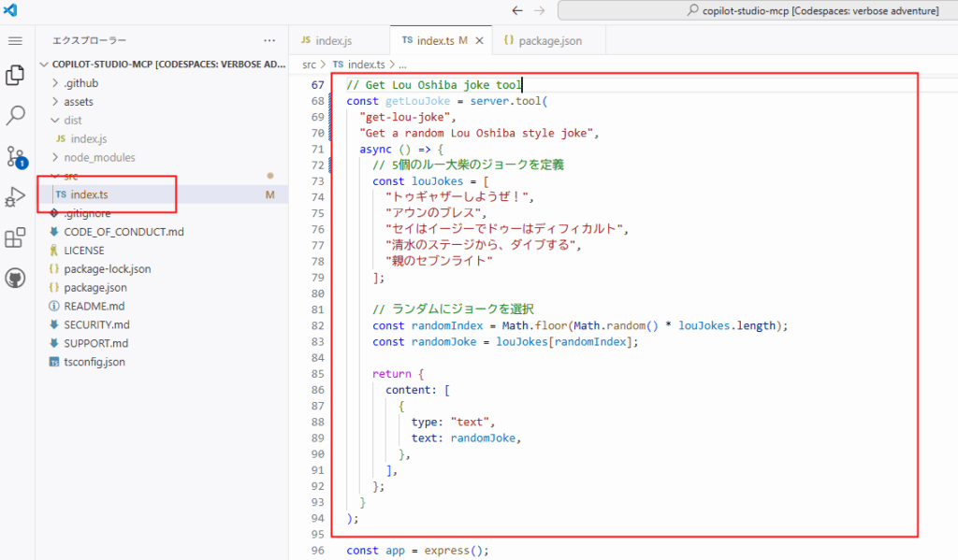Click the back navigation arrow
Screen dimensions: 958x560
pyautogui.click(x=517, y=10)
